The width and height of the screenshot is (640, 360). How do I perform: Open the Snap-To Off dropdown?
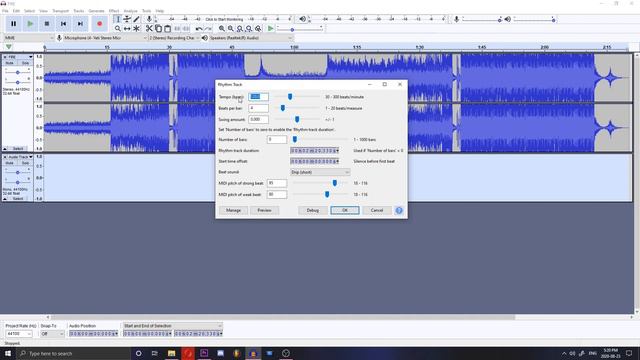point(52,334)
